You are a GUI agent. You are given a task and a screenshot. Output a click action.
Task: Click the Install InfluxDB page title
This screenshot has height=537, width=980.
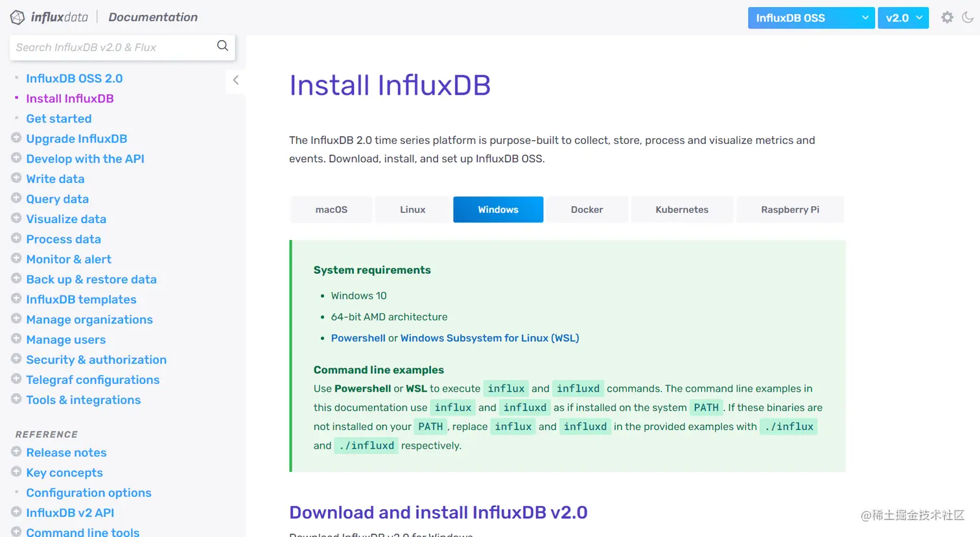pos(390,86)
